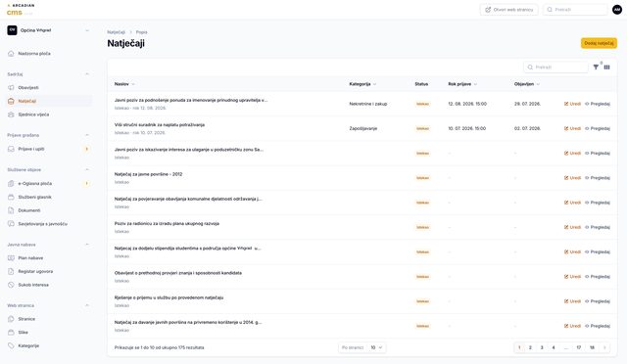Click the e-Oglasna ploča notification badge
Viewport: 627px width, 364px height.
coord(86,183)
